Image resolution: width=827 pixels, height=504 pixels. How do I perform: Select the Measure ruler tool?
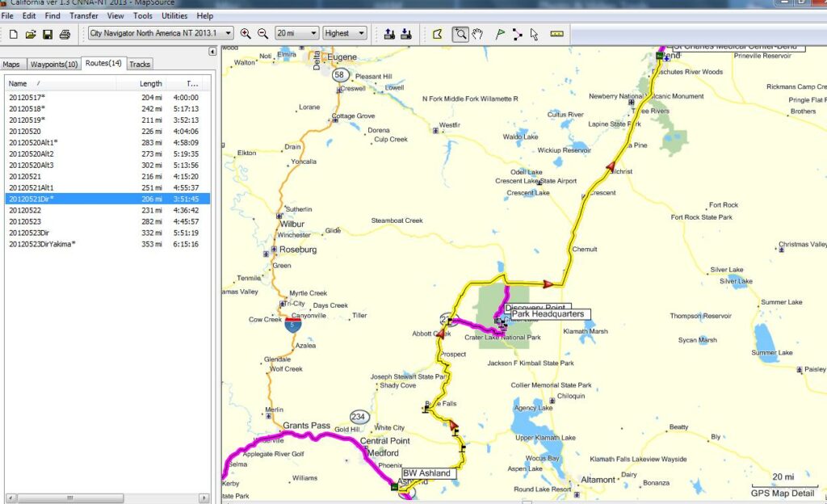(x=556, y=34)
